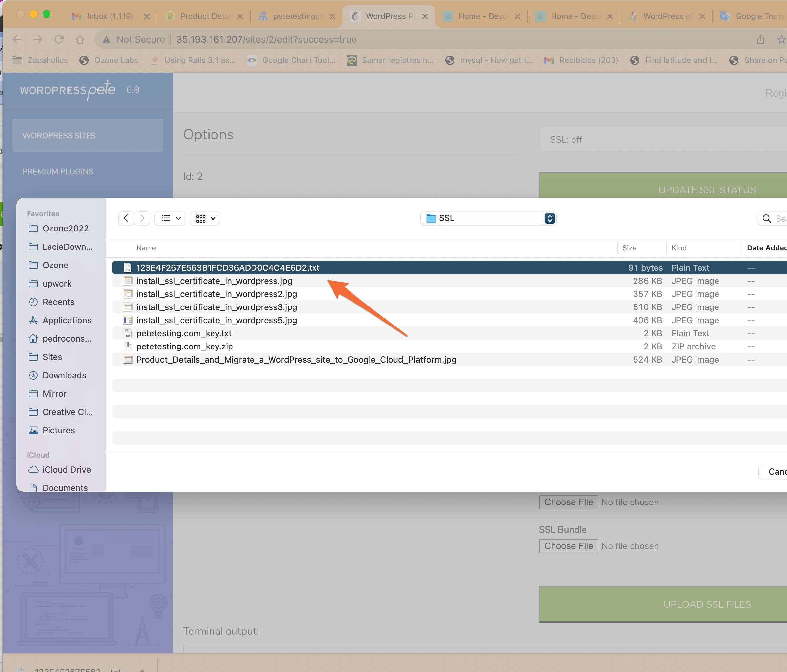The image size is (787, 672).
Task: Select petetesting.com_key.zip file
Action: (x=184, y=346)
